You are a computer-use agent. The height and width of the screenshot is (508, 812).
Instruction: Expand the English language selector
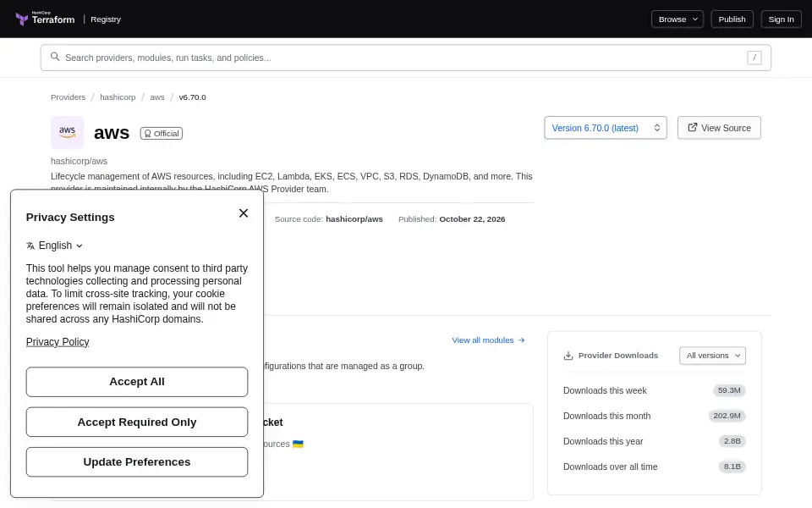coord(54,246)
